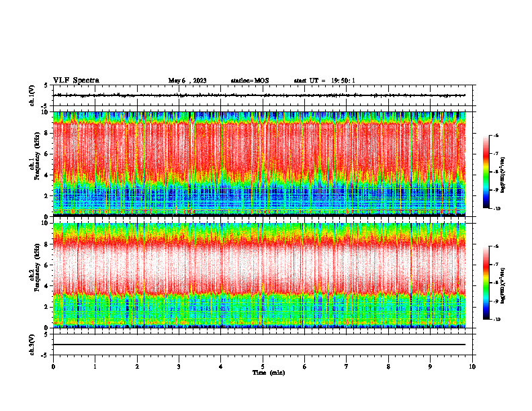Image resolution: width=532 pixels, height=411 pixels.
Task: Select the "start UT = 19:50: 1" text
Action: click(324, 81)
